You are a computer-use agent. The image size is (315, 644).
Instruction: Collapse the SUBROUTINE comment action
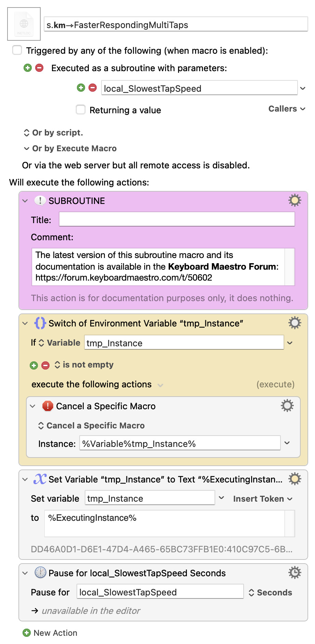coord(25,201)
